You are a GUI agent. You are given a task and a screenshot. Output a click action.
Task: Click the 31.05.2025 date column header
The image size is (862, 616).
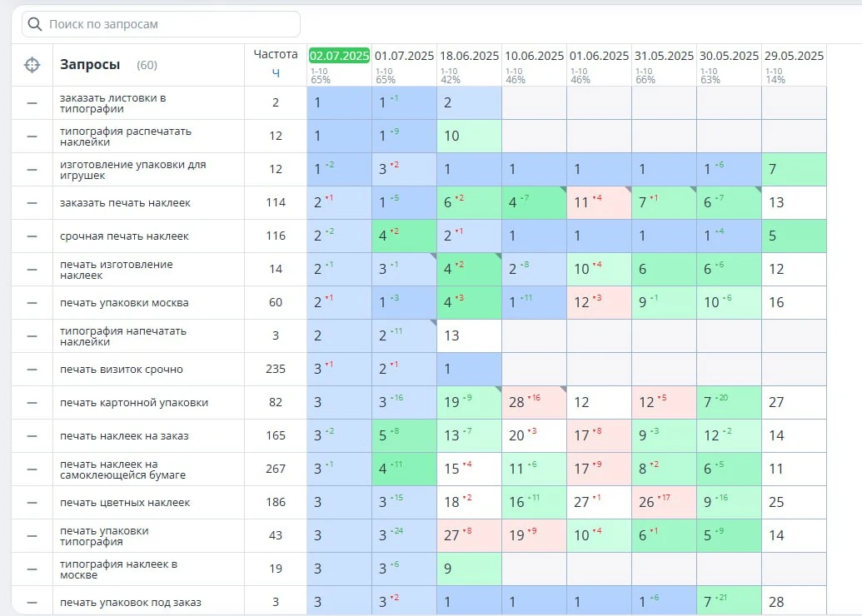pyautogui.click(x=664, y=56)
